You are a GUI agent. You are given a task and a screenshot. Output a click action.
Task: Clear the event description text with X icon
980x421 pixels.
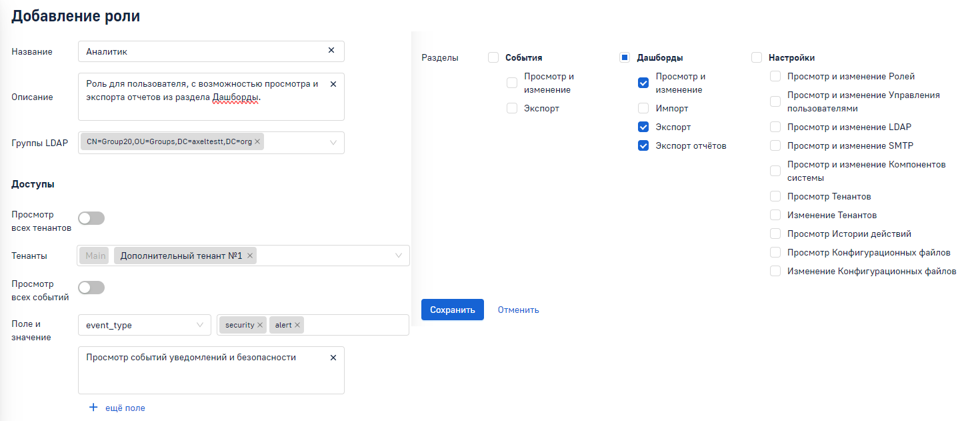[x=333, y=358]
